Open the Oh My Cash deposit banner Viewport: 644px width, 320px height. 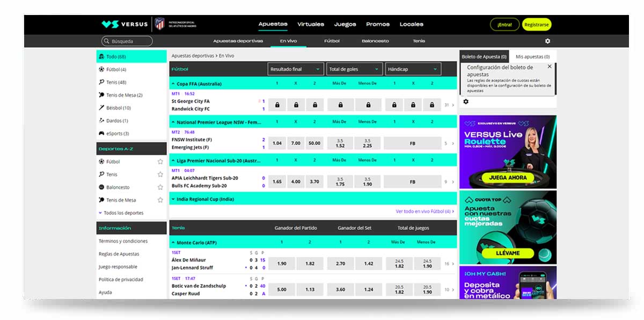[x=508, y=282]
